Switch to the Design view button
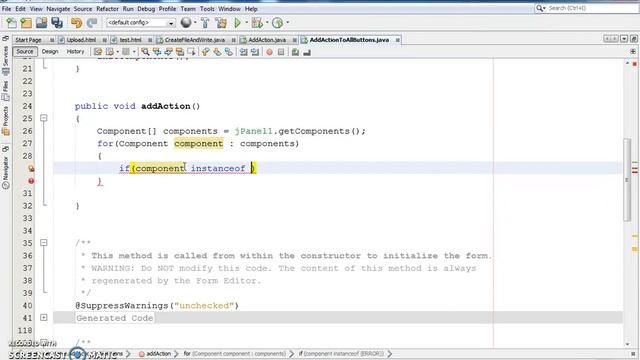The height and width of the screenshot is (360, 640). tap(50, 52)
